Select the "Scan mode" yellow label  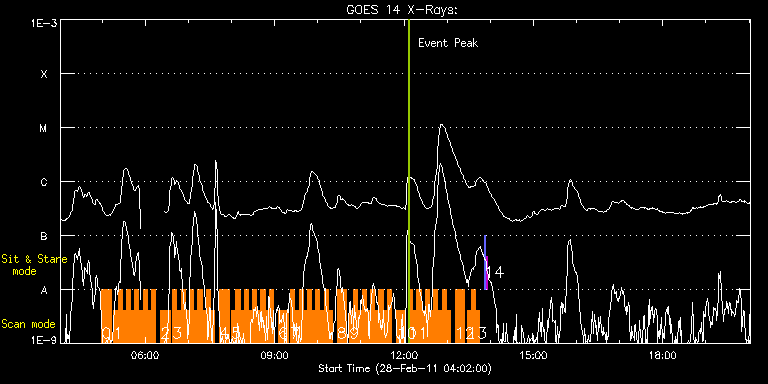[28, 324]
